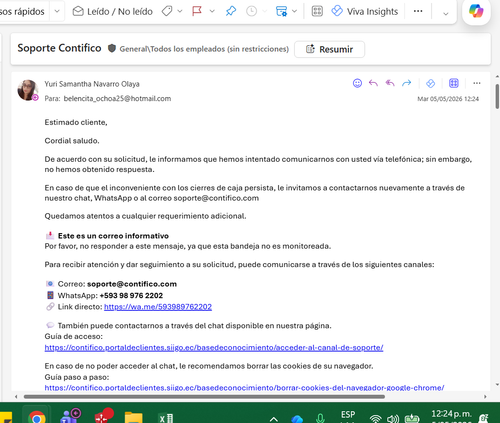Open Excel from the taskbar
Viewport: 500px width, 423px height.
point(166,417)
